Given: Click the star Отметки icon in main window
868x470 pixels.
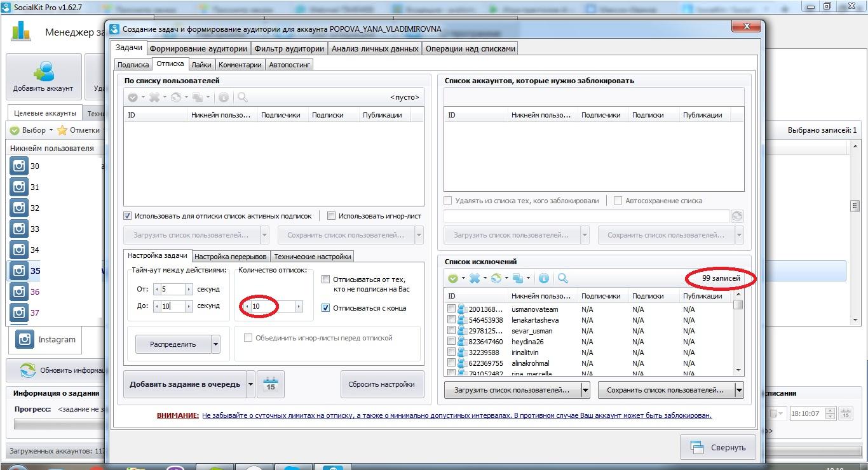Looking at the screenshot, I should point(62,130).
